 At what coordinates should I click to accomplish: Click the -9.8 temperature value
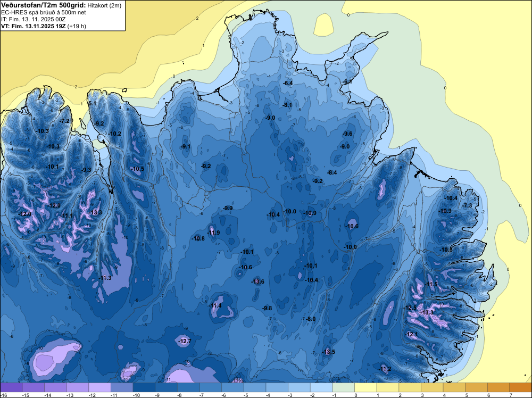(x=268, y=308)
